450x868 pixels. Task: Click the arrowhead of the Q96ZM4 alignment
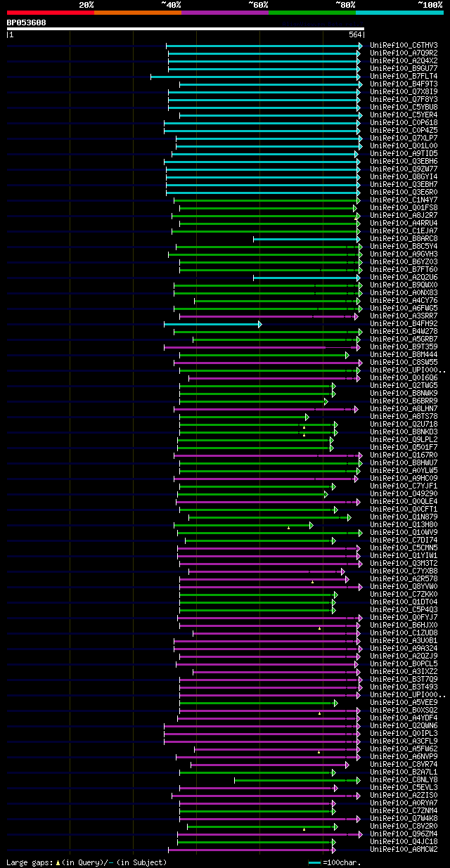[x=361, y=834]
